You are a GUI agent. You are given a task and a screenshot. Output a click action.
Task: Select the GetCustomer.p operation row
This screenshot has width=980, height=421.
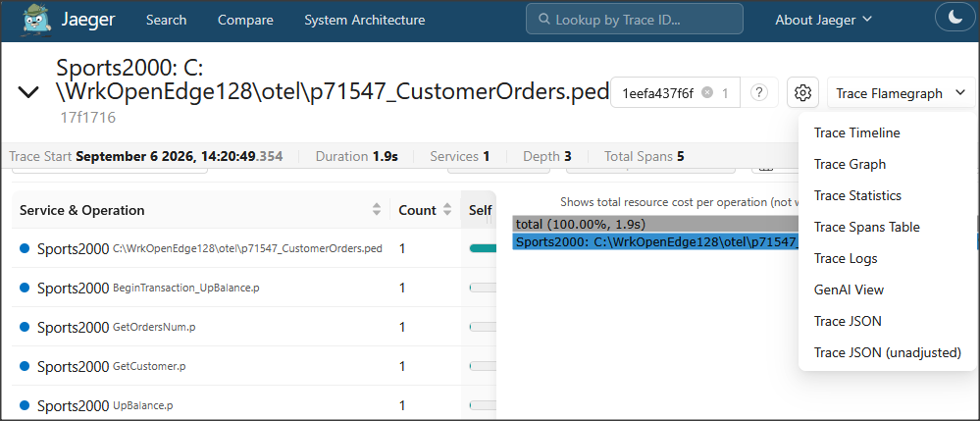pyautogui.click(x=254, y=366)
